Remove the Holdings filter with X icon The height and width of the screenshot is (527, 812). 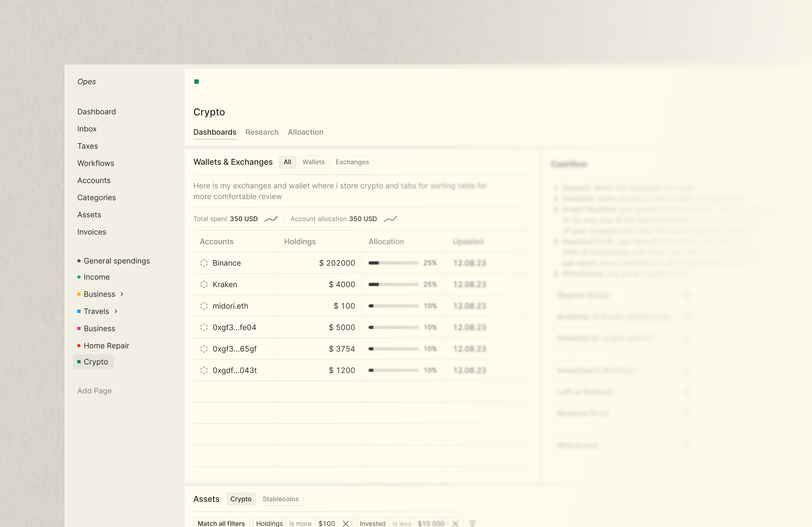point(346,523)
